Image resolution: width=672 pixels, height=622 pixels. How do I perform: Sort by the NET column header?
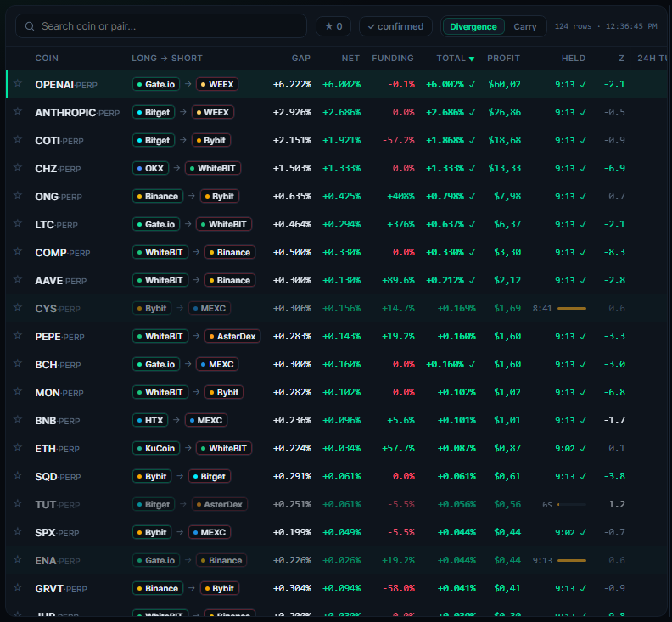(350, 59)
